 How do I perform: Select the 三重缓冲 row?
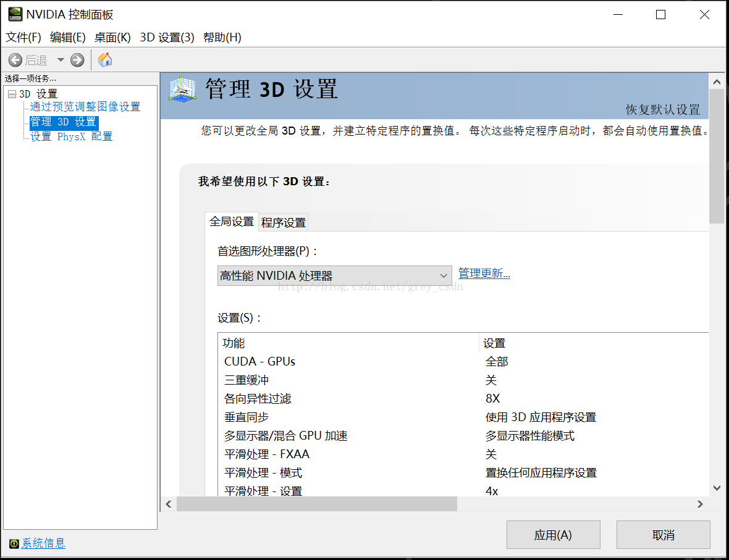[x=463, y=380]
